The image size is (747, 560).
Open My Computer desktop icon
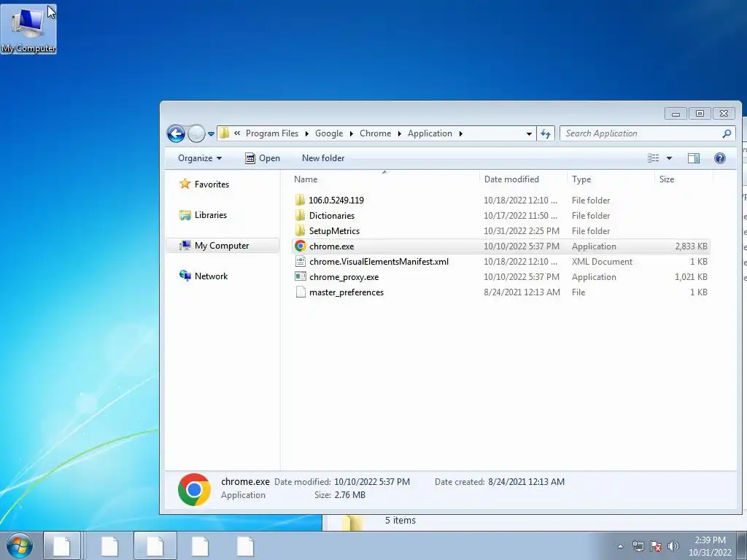point(28,29)
